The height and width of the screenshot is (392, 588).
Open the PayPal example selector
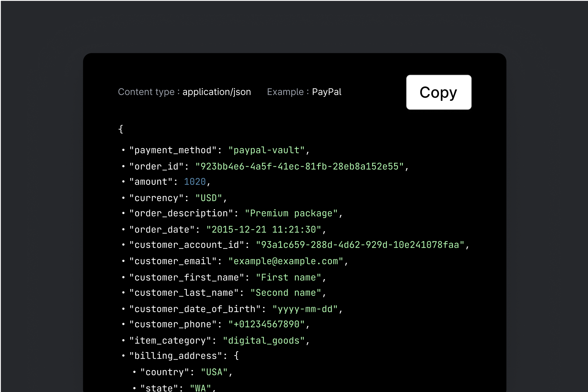click(x=327, y=92)
